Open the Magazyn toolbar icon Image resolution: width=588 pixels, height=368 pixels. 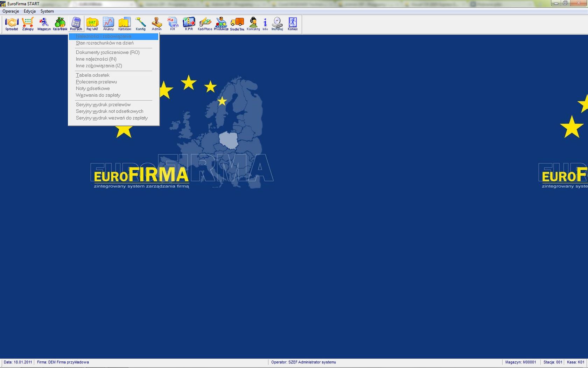point(44,24)
